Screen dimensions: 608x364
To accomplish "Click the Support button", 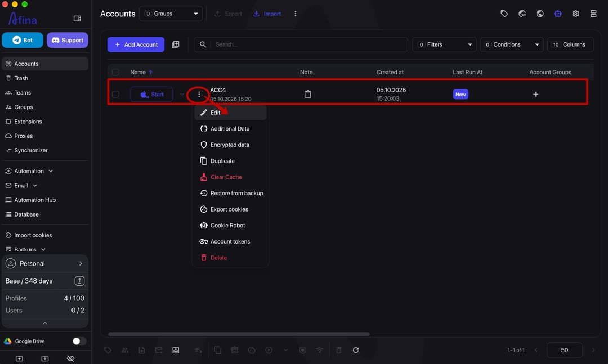I will (x=68, y=40).
